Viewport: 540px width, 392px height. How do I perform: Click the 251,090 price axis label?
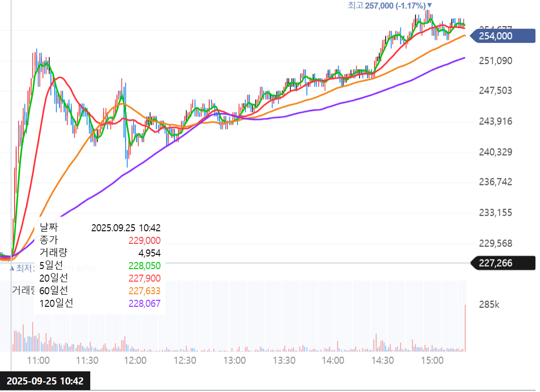point(495,60)
